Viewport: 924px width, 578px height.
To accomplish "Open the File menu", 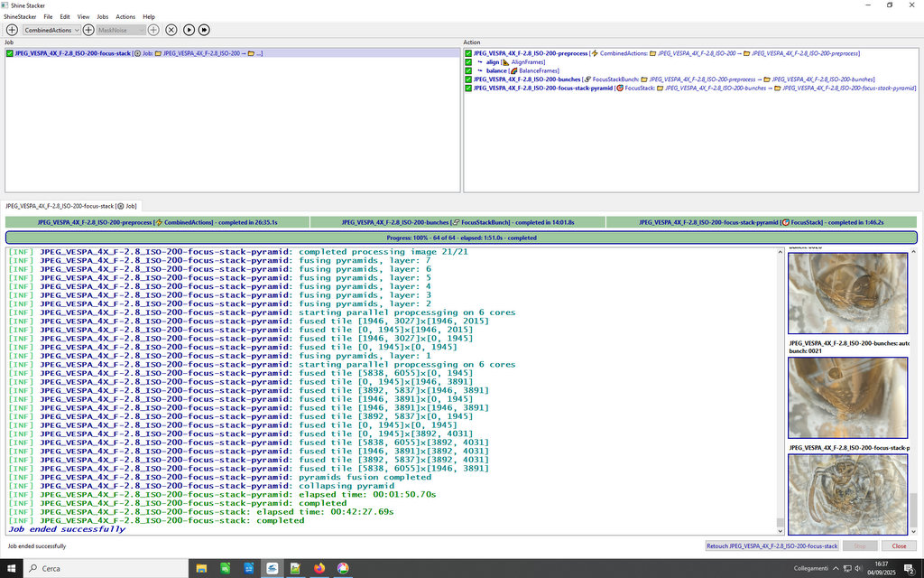I will point(48,17).
